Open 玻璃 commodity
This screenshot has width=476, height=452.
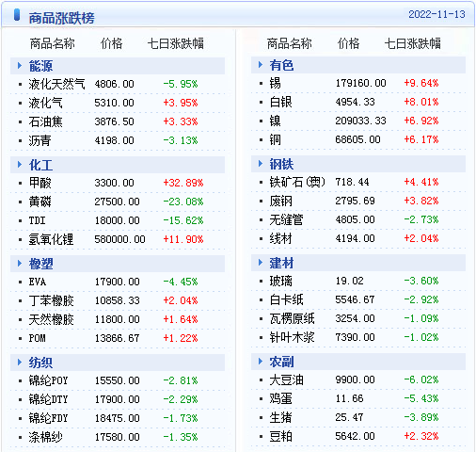pos(280,281)
